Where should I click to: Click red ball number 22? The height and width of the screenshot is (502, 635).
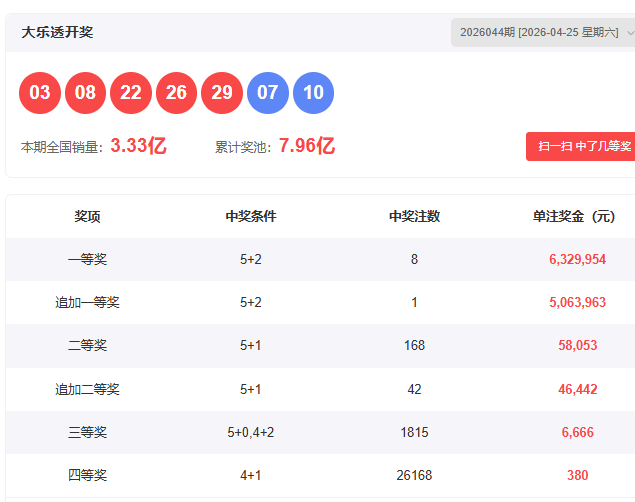(131, 93)
